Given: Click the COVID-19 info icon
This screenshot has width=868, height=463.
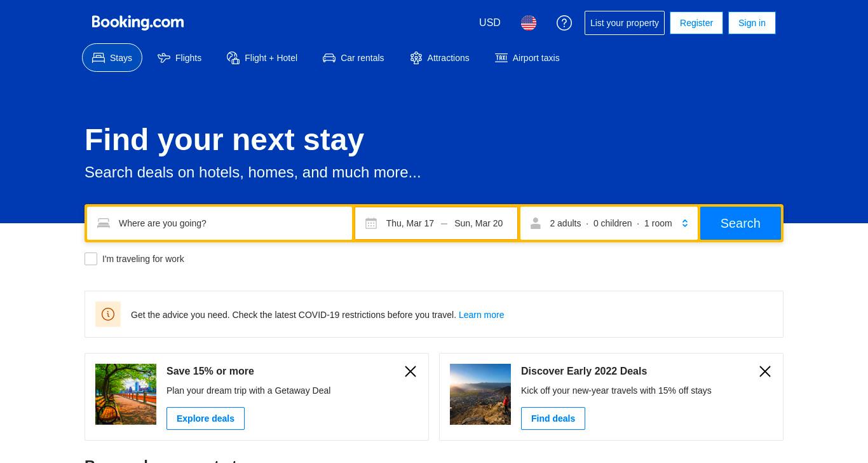Looking at the screenshot, I should coord(108,314).
